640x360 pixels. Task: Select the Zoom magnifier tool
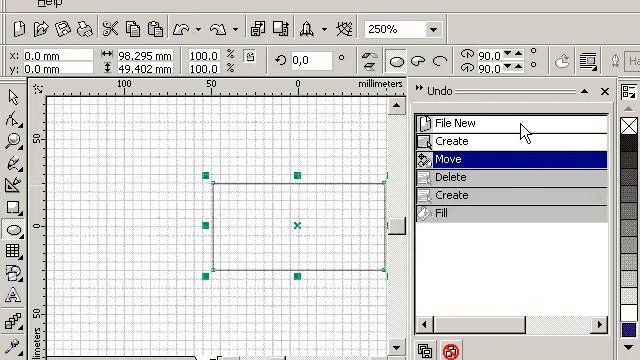[x=13, y=141]
